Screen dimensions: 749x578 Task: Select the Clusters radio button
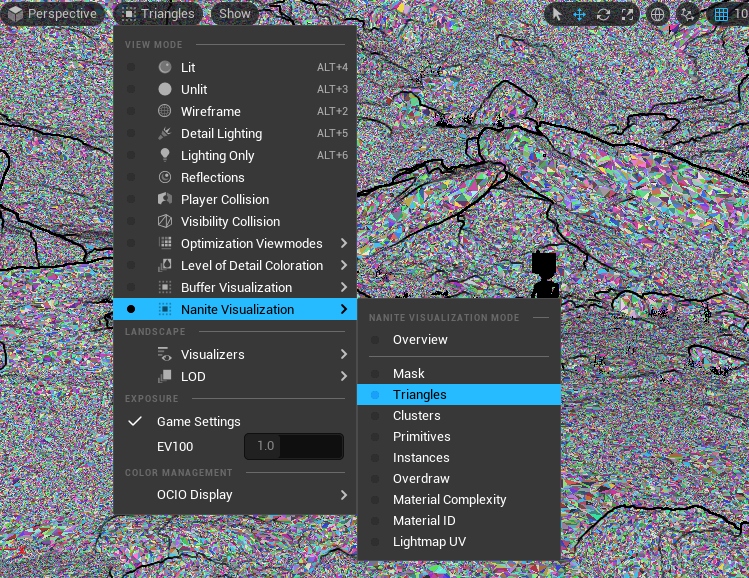click(375, 416)
